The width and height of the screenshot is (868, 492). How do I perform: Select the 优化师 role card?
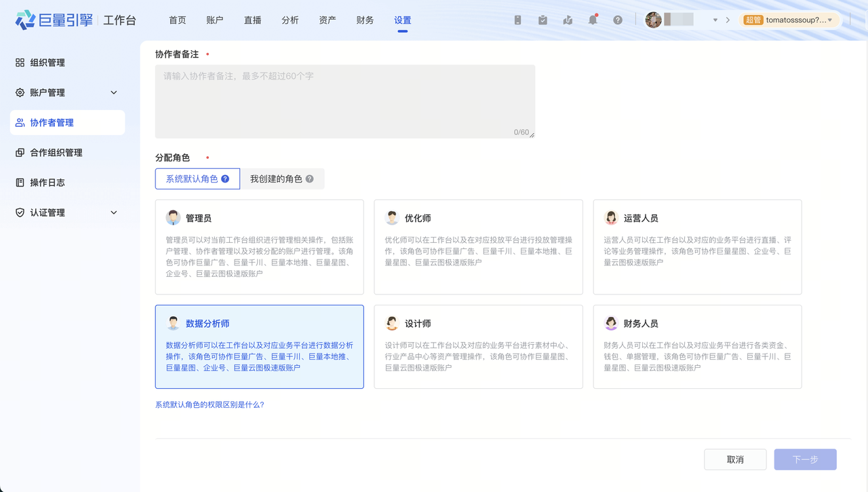(479, 247)
